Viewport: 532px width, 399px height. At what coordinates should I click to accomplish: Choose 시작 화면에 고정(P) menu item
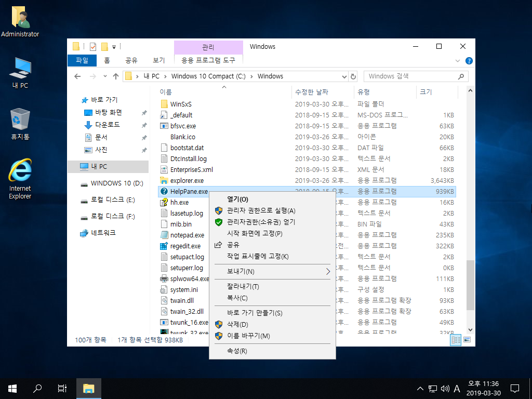272,233
